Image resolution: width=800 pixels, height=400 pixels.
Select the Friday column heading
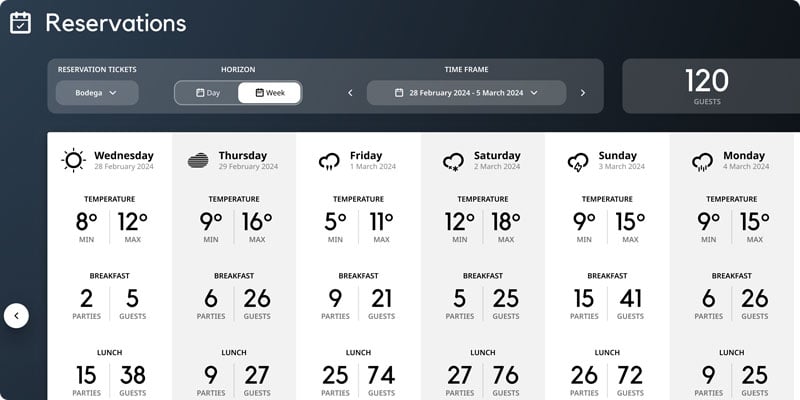[x=366, y=156]
